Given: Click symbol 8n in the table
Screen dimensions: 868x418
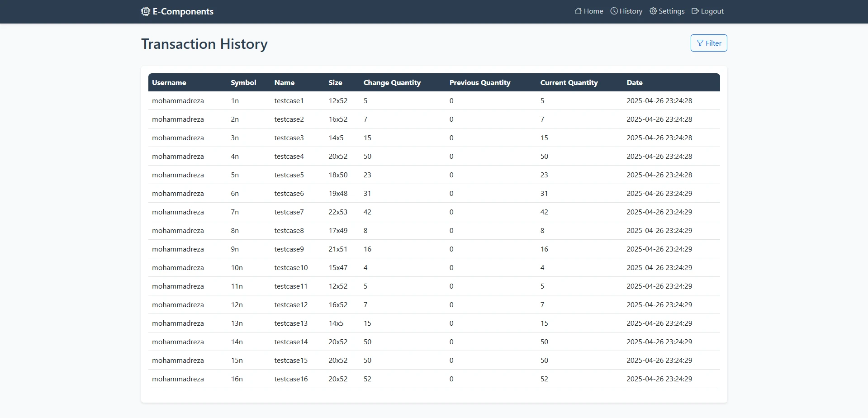Looking at the screenshot, I should 235,231.
